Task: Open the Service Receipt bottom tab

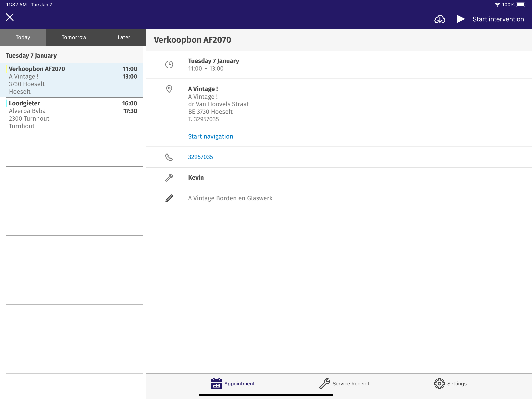Action: coord(344,384)
